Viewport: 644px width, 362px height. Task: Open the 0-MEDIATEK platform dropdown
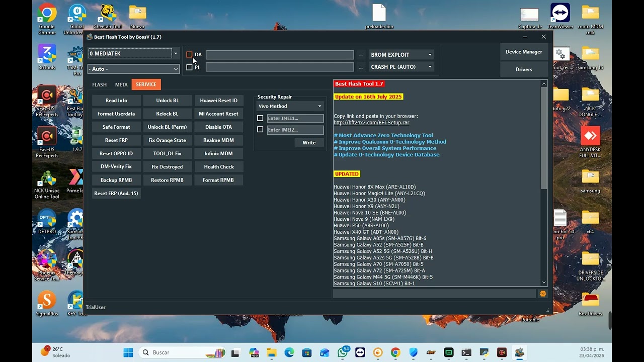click(x=133, y=53)
